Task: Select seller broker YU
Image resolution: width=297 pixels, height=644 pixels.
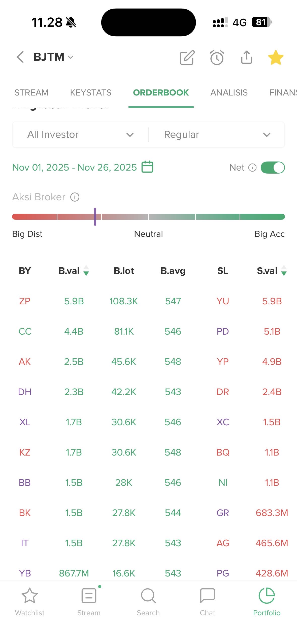Action: pyautogui.click(x=223, y=301)
